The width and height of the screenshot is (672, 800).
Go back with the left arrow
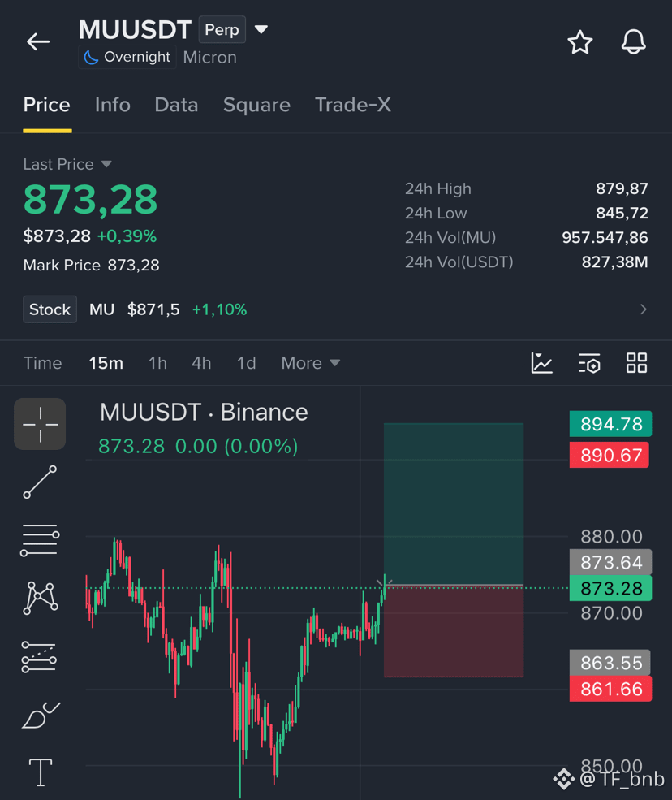pos(38,42)
